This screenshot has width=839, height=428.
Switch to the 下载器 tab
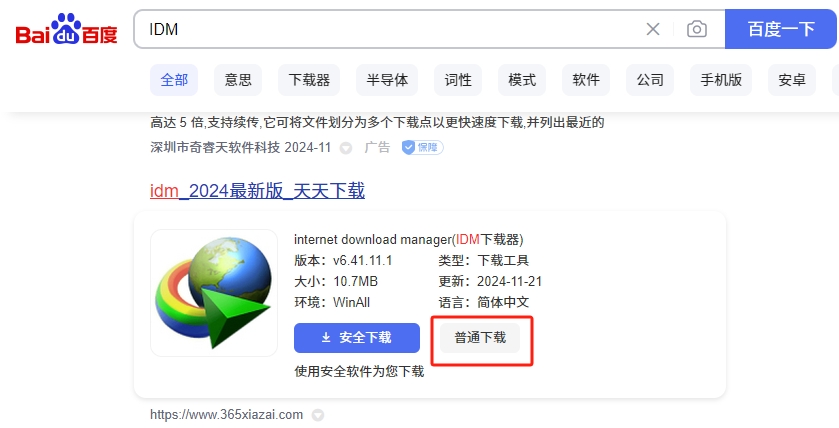coord(309,80)
